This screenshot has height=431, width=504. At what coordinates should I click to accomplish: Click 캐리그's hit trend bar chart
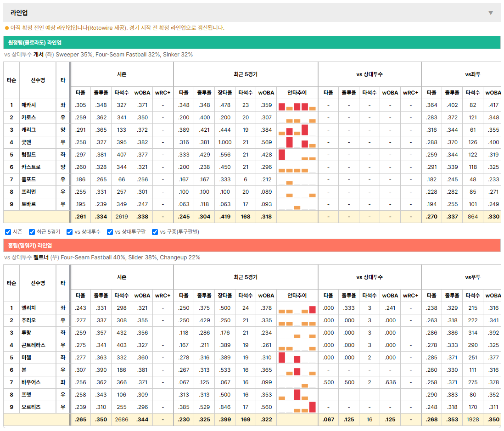[297, 130]
